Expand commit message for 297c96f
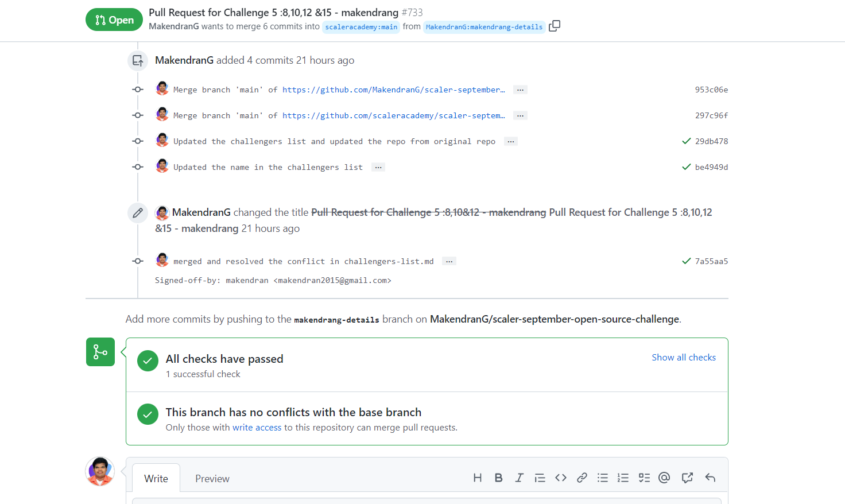This screenshot has height=504, width=845. pos(520,115)
